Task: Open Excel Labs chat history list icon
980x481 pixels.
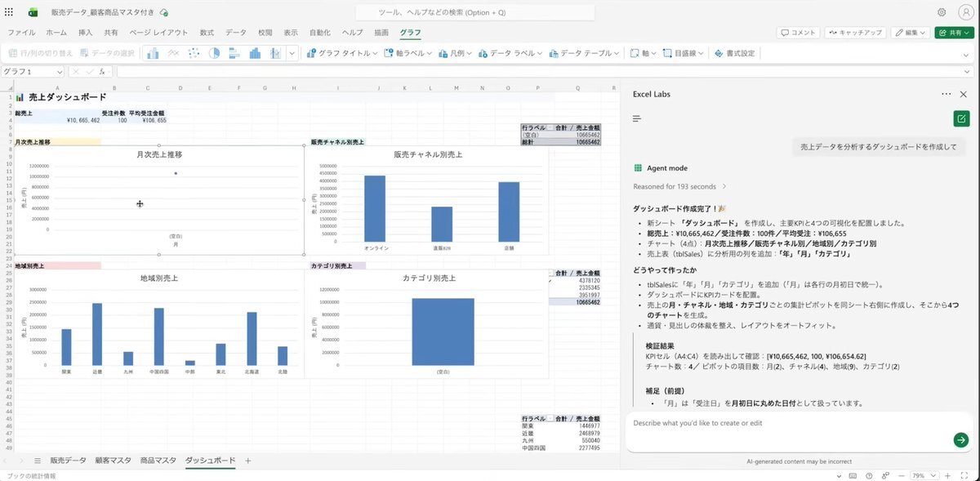Action: [637, 119]
